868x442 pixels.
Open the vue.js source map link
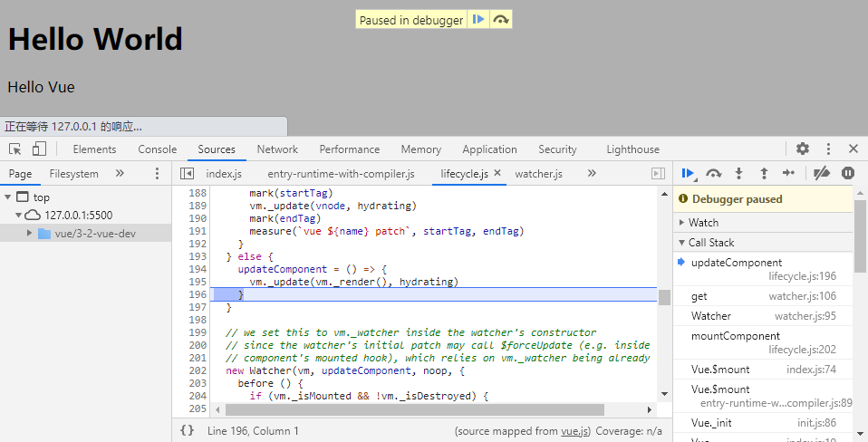pos(574,431)
